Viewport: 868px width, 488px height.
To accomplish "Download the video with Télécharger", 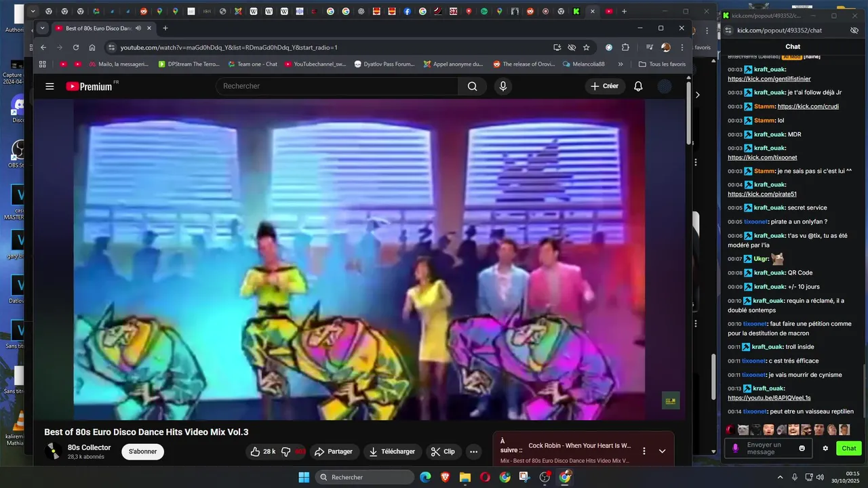I will [392, 451].
